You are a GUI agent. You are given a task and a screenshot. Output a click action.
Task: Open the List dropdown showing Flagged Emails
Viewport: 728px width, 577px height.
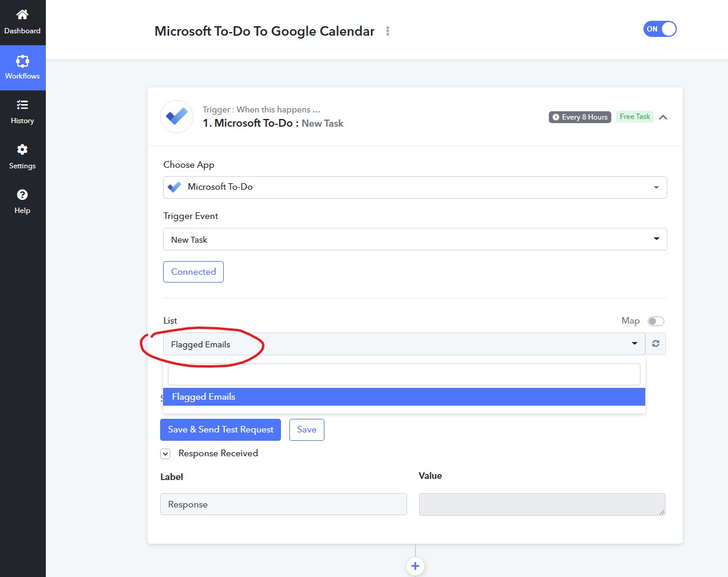404,344
